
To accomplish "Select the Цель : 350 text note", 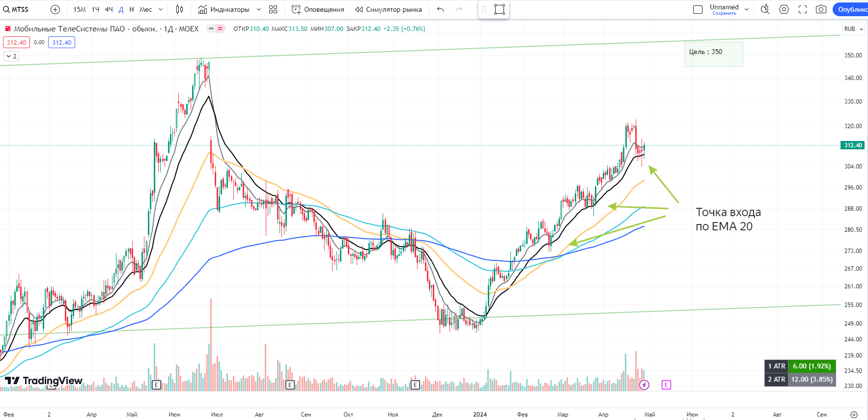I will tap(713, 54).
